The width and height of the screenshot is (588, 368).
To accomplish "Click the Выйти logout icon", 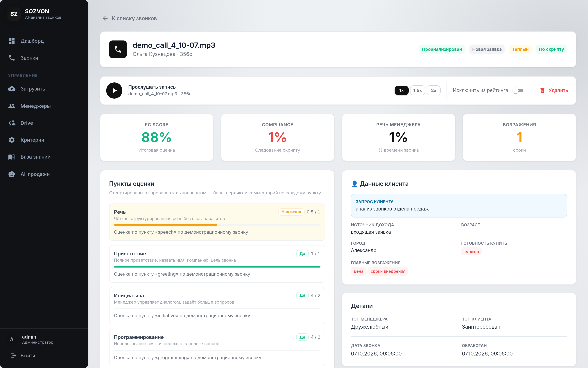I will coord(13,355).
